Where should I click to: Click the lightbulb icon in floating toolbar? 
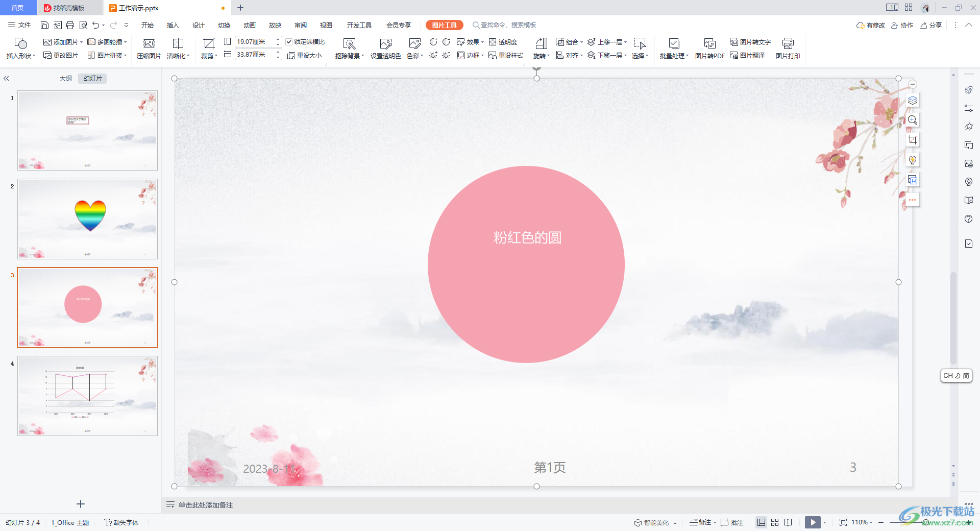click(x=913, y=160)
